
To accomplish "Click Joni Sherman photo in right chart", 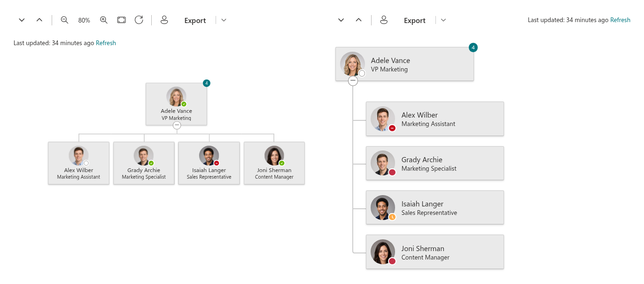I will point(383,252).
